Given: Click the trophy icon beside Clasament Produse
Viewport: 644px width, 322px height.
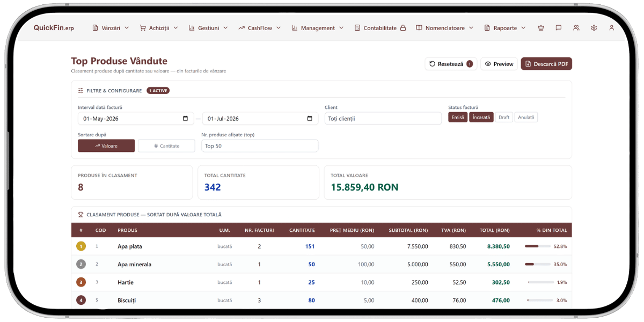Looking at the screenshot, I should pos(81,215).
